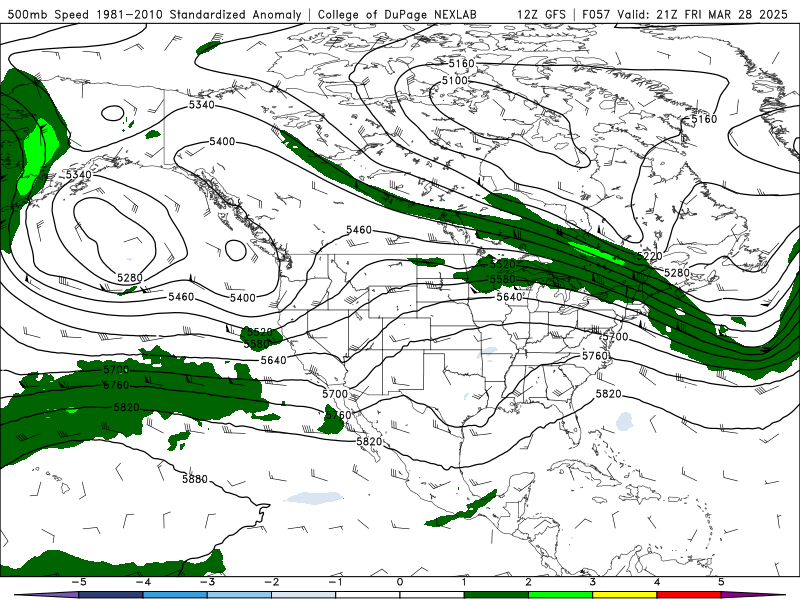Pick the dark navy colorbar segment between -5 and -4
The width and height of the screenshot is (800, 600).
(110, 595)
